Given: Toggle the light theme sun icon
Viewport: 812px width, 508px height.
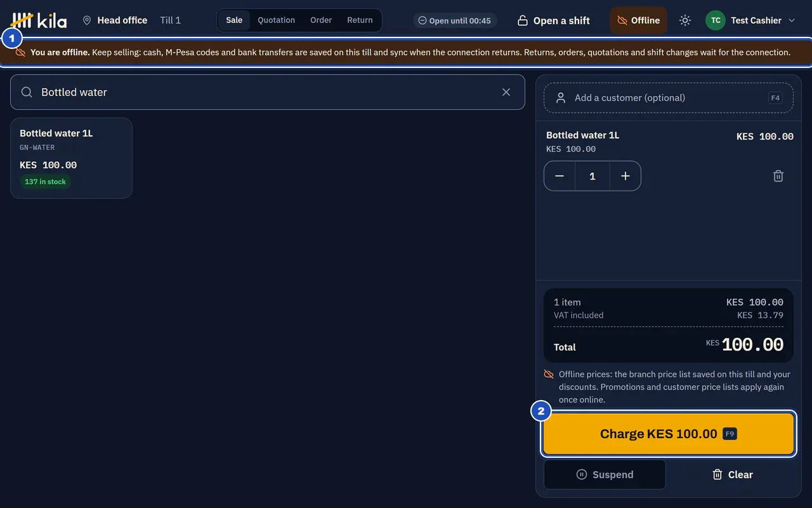Looking at the screenshot, I should point(684,20).
